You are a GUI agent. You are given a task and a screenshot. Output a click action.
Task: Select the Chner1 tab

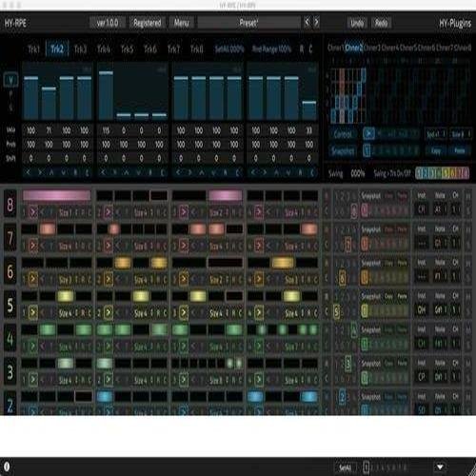[x=336, y=48]
